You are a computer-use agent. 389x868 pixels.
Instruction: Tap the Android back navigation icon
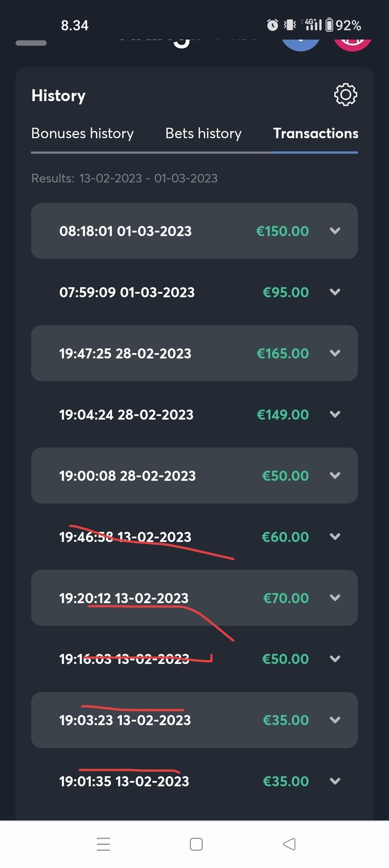[289, 844]
